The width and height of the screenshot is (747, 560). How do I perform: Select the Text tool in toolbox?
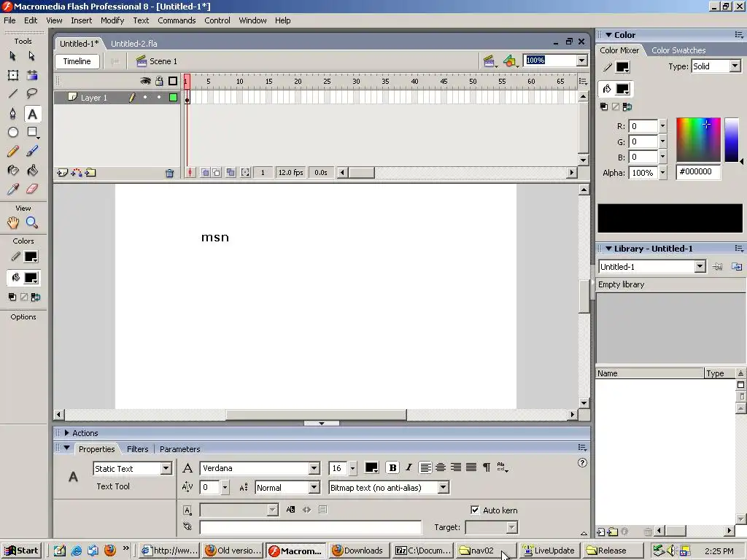tap(32, 114)
